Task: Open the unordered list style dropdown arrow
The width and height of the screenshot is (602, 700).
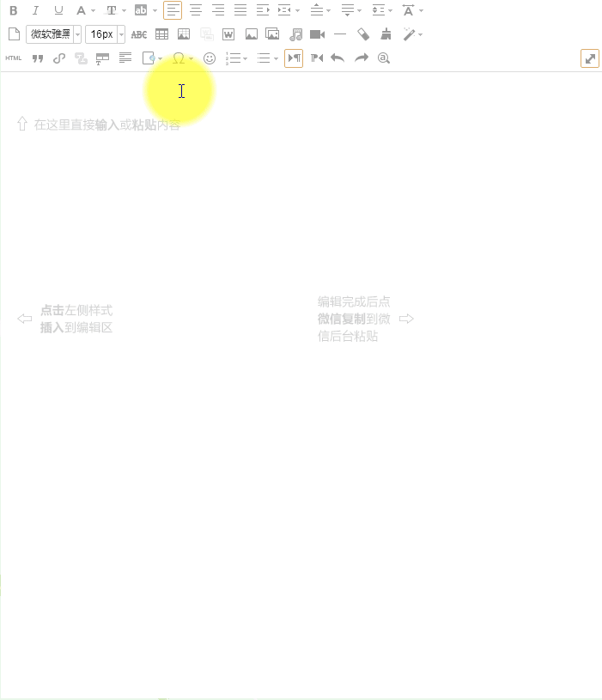Action: [277, 58]
